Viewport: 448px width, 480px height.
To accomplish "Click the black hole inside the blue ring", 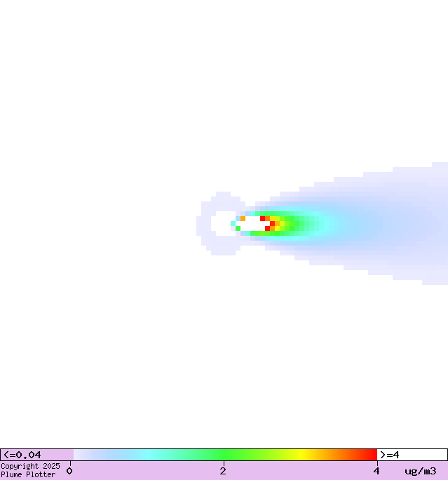I will pos(223,222).
